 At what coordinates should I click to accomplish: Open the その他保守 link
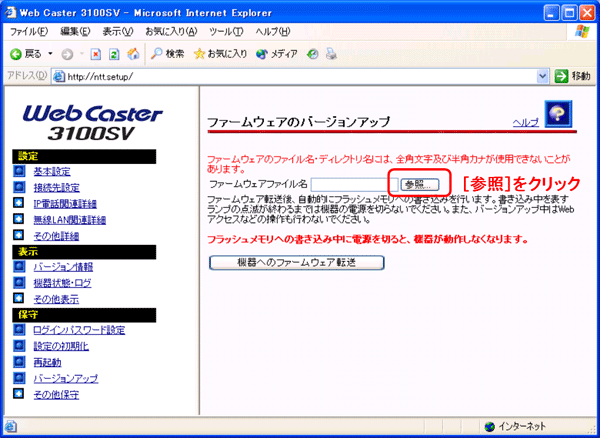coord(56,394)
